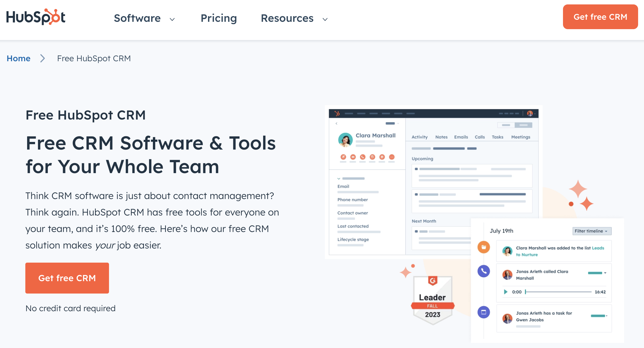Click the purple phone call icon
Image resolution: width=644 pixels, height=348 pixels.
(x=483, y=271)
